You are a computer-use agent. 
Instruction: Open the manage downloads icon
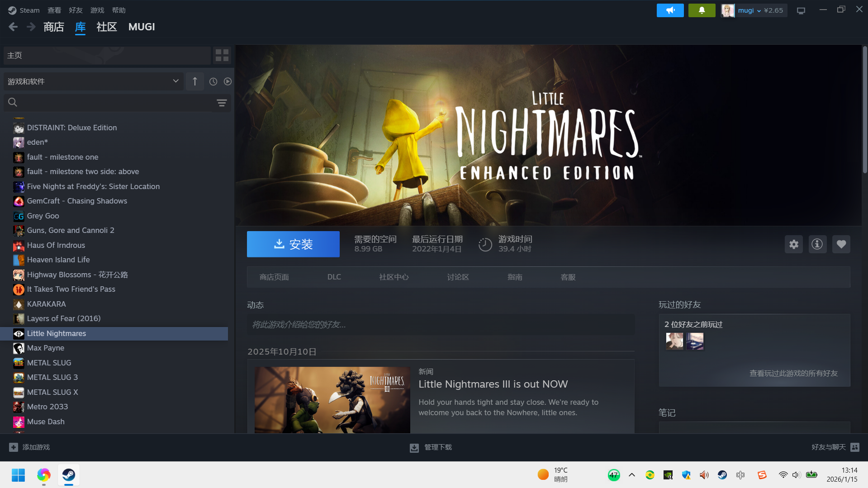[414, 447]
